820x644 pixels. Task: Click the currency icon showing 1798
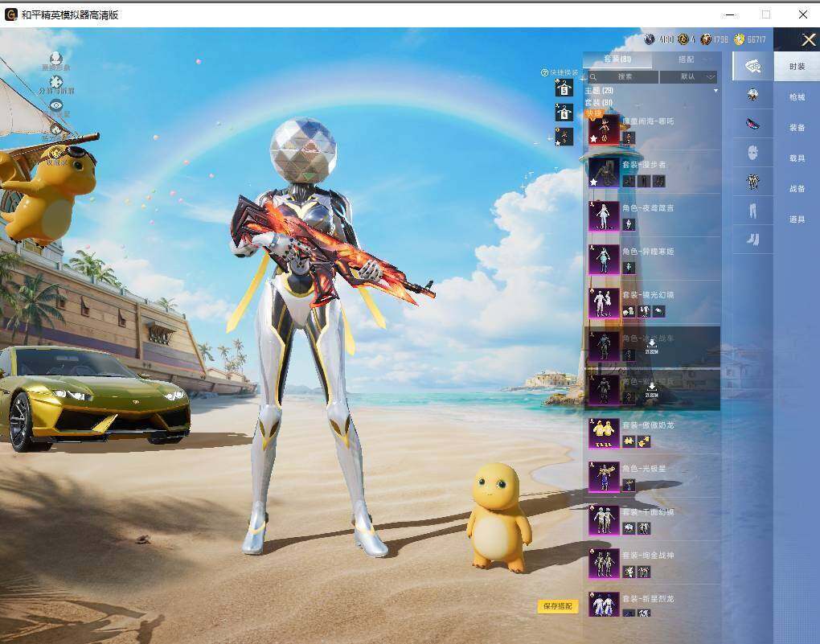(x=706, y=39)
